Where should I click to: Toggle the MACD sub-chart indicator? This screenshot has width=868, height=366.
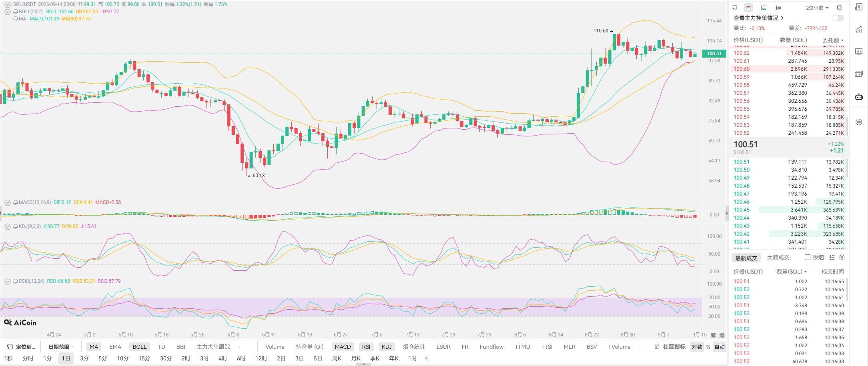(x=343, y=347)
